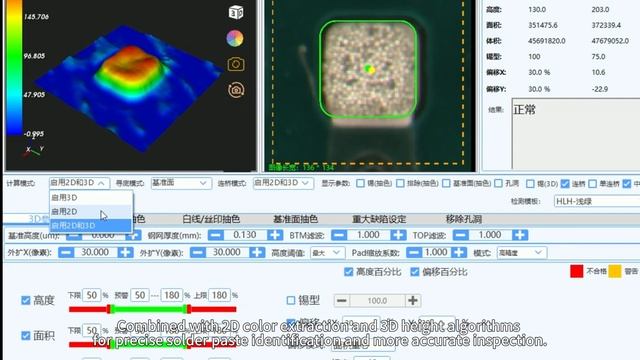Enable the 锡型 inspection checkbox
Image resolution: width=640 pixels, height=360 pixels.
click(291, 301)
